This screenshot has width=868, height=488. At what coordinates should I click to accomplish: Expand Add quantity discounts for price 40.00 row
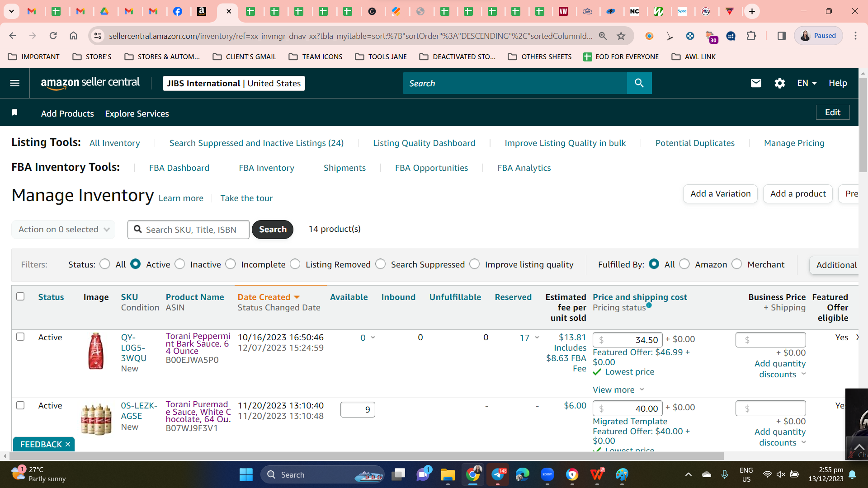point(780,437)
